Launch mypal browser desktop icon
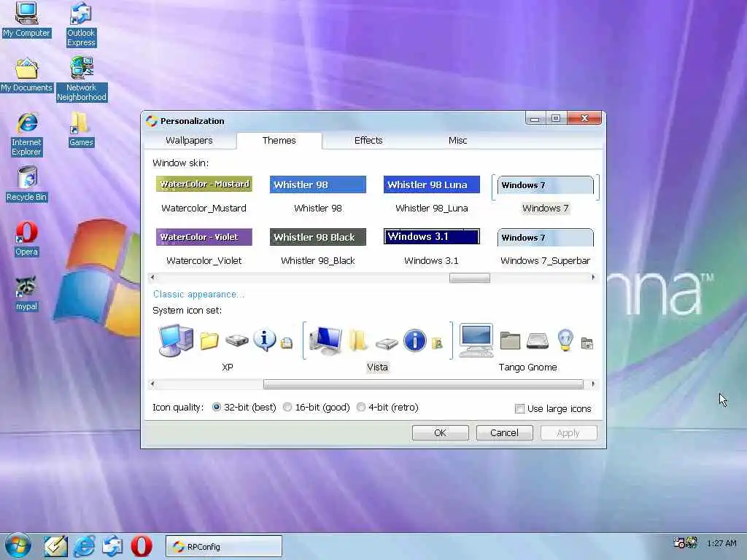Viewport: 747px width, 560px height. coord(27,294)
